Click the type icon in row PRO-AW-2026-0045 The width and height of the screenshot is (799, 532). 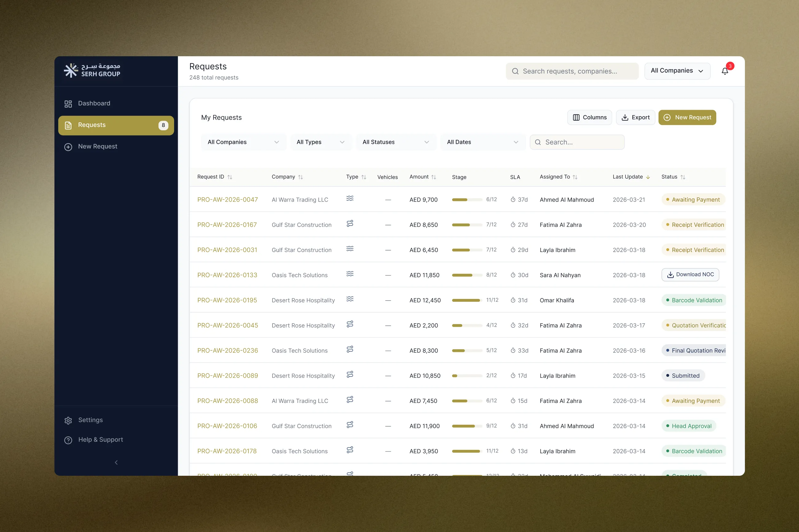(x=350, y=324)
